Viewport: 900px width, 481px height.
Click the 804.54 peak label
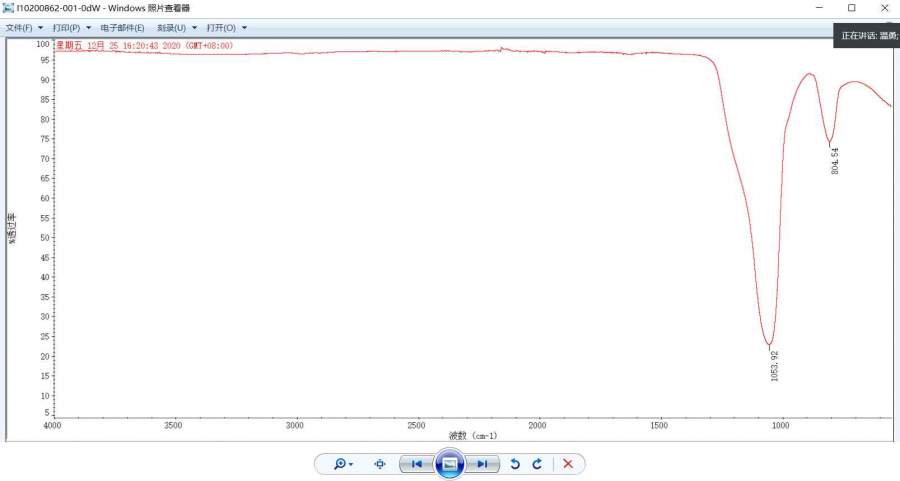click(835, 161)
